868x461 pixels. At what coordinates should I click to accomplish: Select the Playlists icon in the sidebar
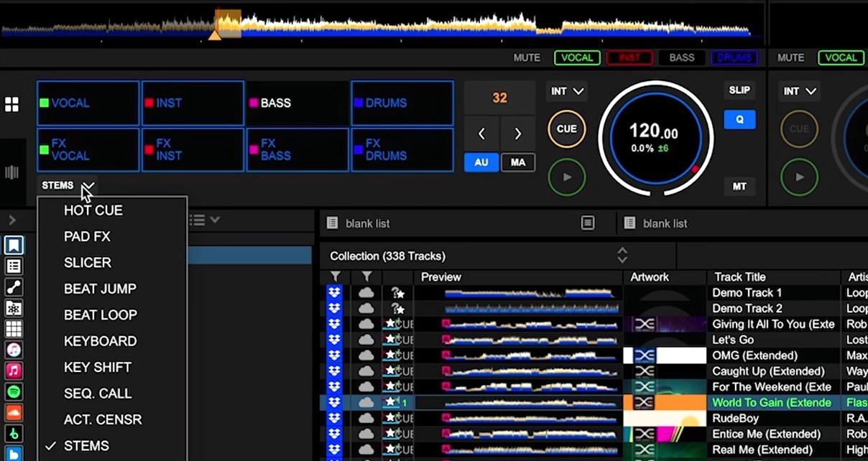point(11,266)
